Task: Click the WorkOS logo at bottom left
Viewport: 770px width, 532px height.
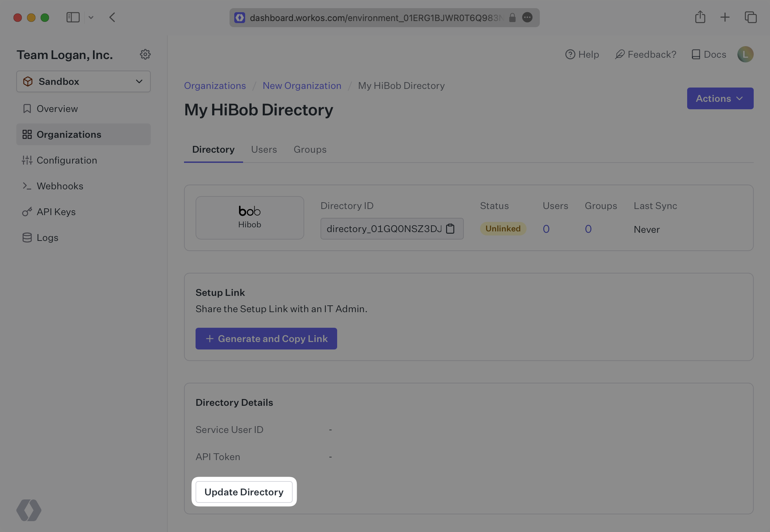Action: coord(29,510)
